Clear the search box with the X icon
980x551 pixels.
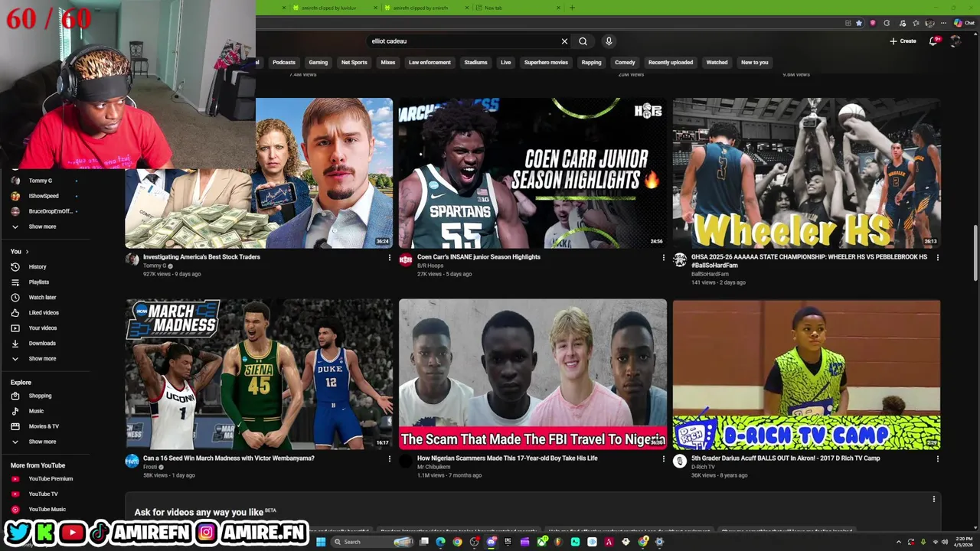point(564,41)
